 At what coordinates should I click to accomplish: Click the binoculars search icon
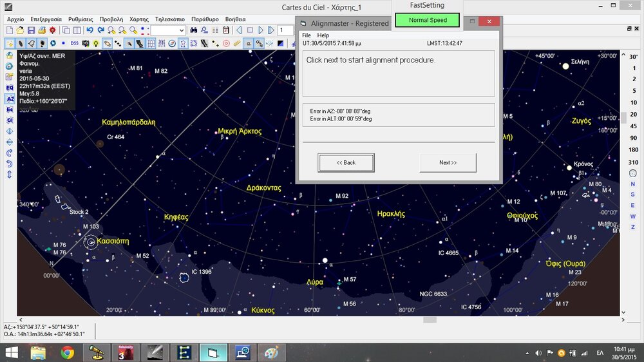click(x=193, y=30)
